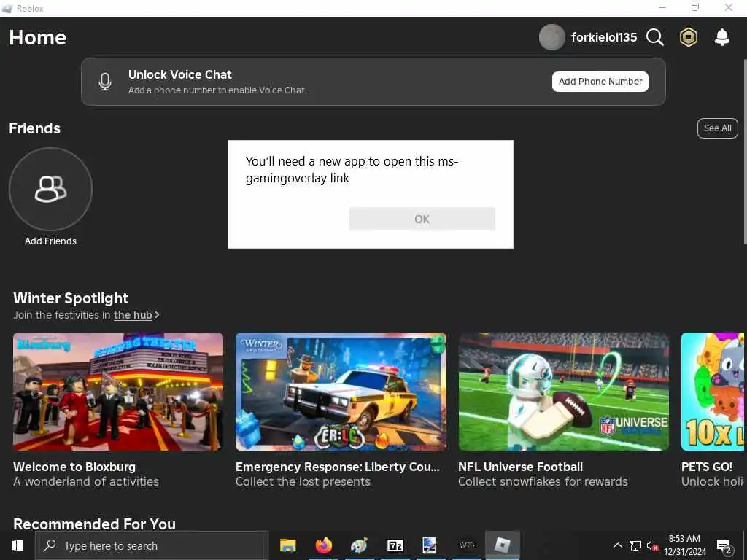Image resolution: width=747 pixels, height=560 pixels.
Task: Show hidden system tray icons
Action: point(617,545)
